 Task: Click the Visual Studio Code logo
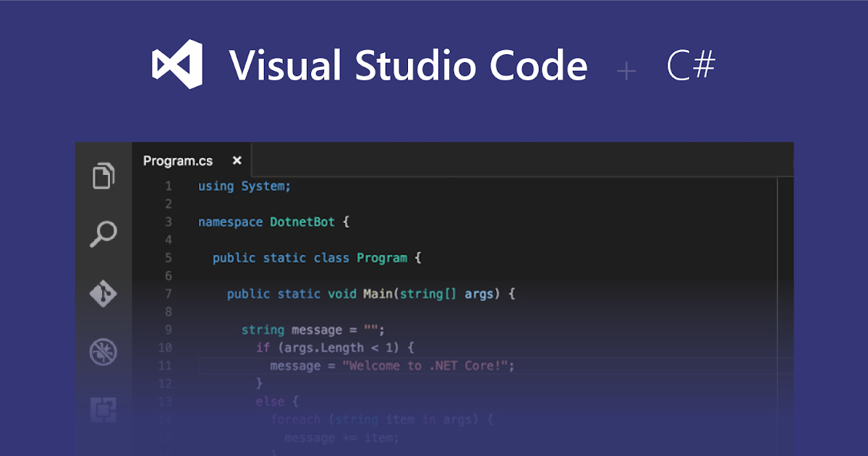(176, 64)
